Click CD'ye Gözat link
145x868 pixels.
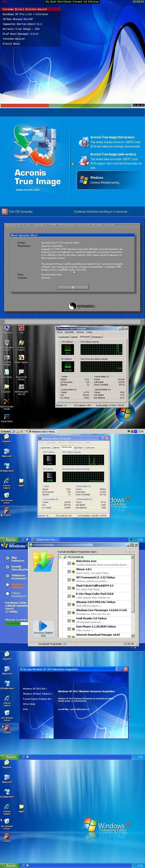click(x=29, y=704)
